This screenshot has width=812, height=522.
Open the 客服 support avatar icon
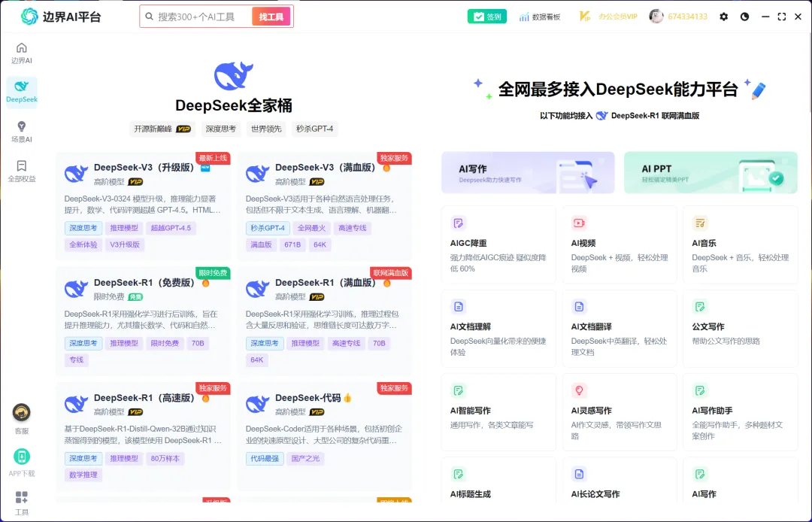click(x=21, y=413)
